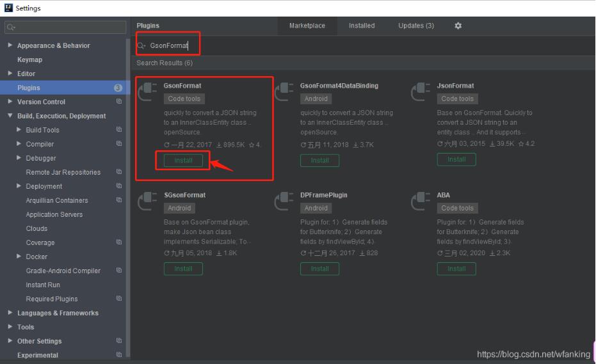Click the GsonFormat plugin title

click(182, 86)
